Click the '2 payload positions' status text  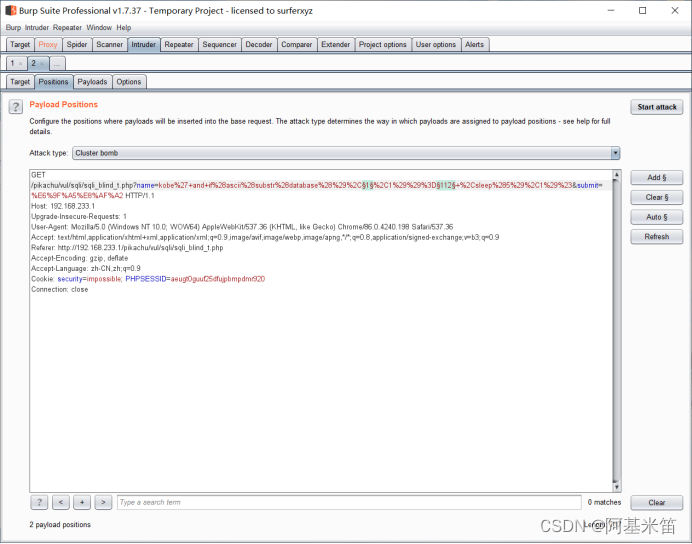[60, 525]
